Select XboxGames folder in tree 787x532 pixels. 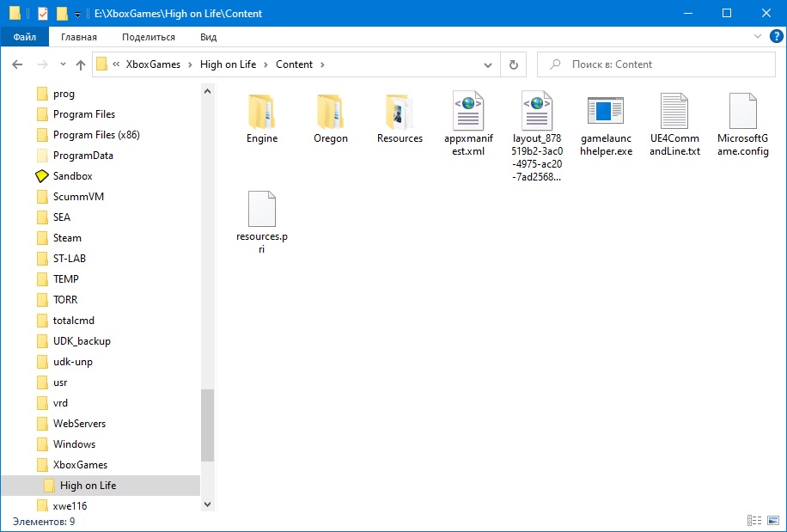[80, 465]
